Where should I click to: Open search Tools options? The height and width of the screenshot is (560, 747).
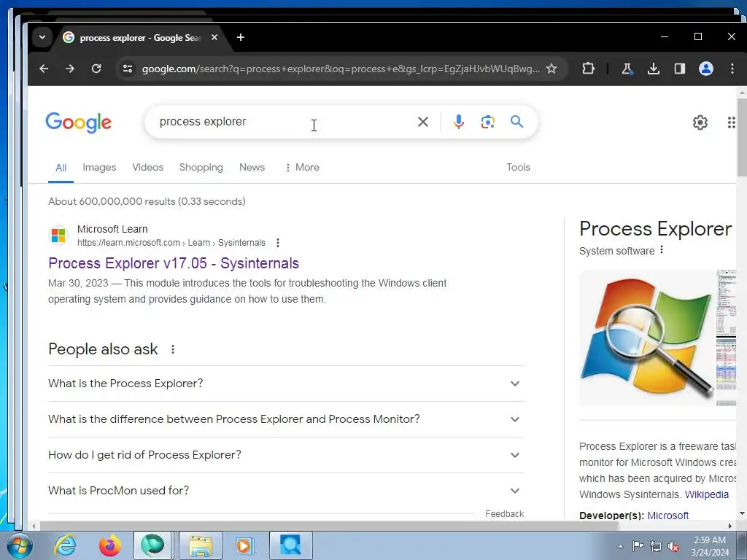[x=519, y=168]
